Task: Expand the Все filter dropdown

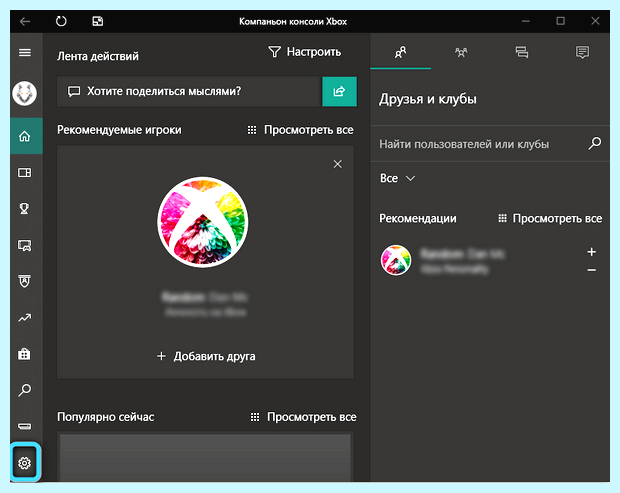Action: pyautogui.click(x=397, y=178)
